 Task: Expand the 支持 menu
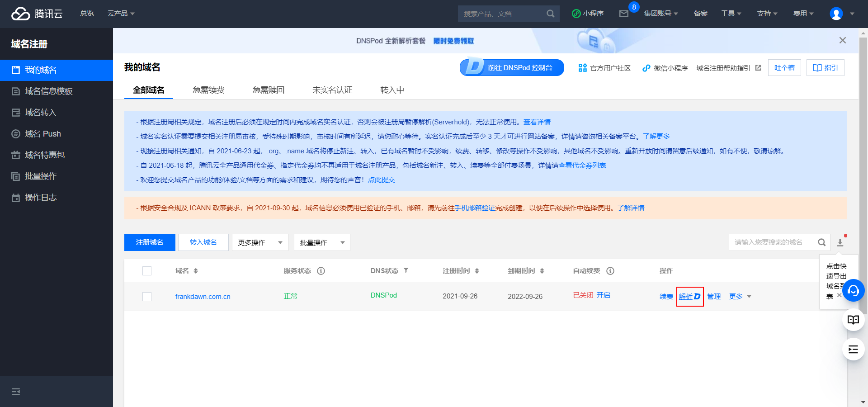pyautogui.click(x=767, y=14)
